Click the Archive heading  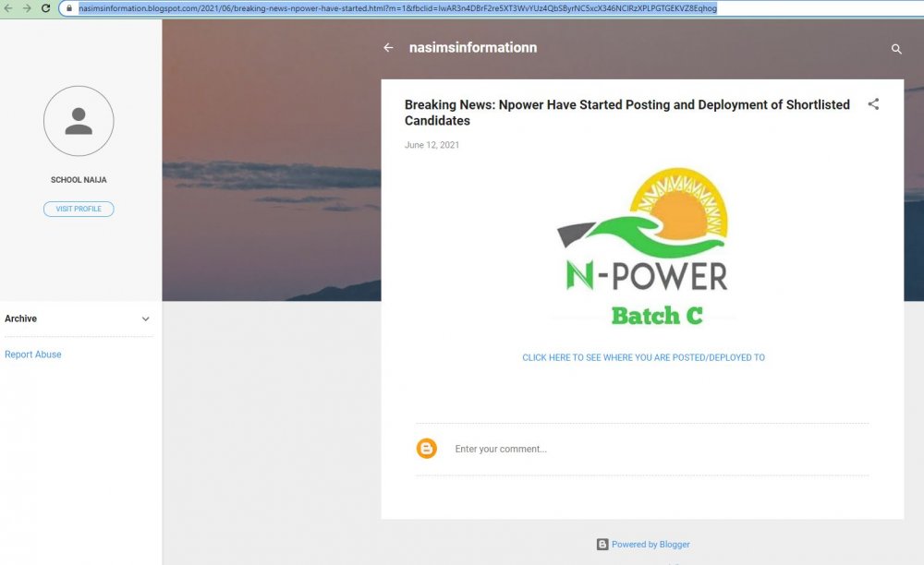click(20, 319)
